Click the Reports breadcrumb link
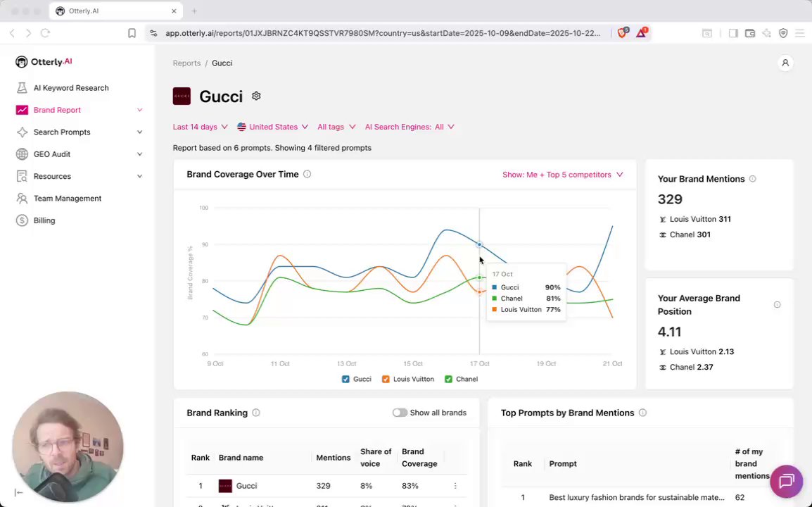 [x=186, y=63]
